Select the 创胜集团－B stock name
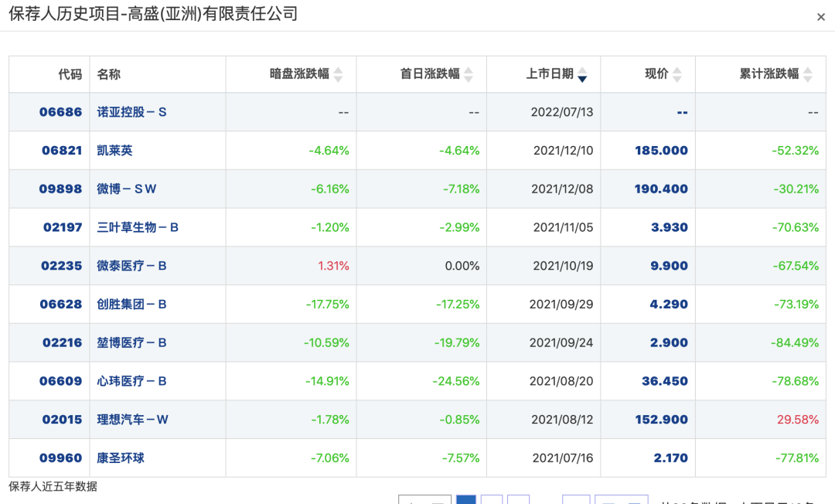The width and height of the screenshot is (835, 504). tap(131, 305)
